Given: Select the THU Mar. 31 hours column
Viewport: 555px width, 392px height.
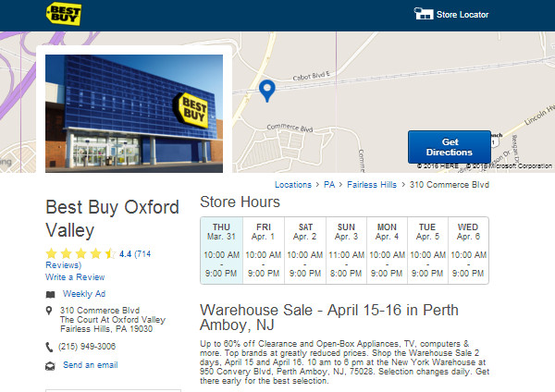Looking at the screenshot, I should tap(221, 251).
